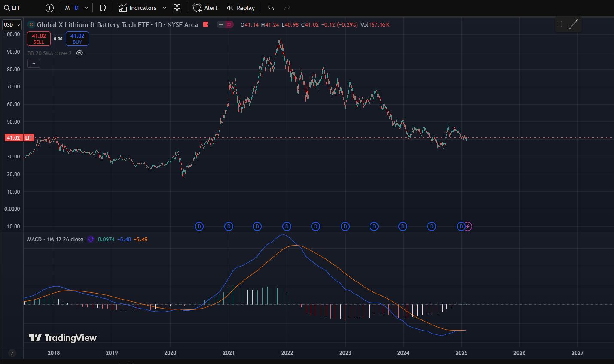
Task: Click the 100.00 price scale label
Action: point(12,34)
